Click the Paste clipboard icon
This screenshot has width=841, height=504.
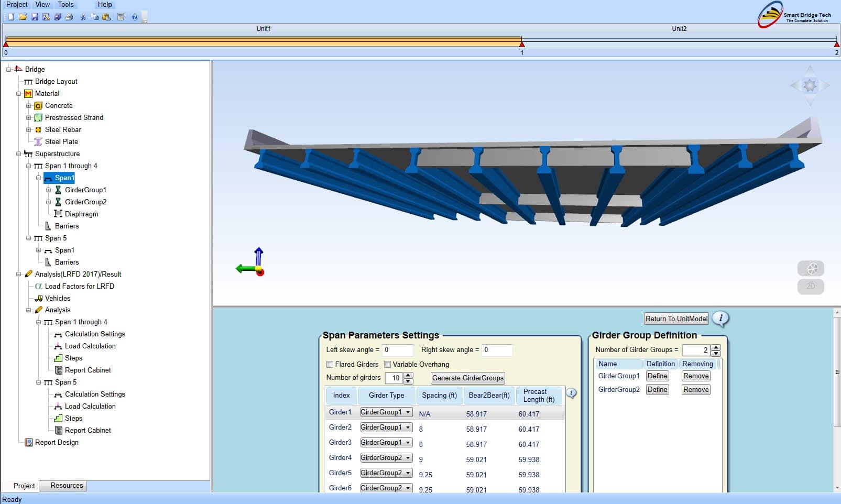pyautogui.click(x=106, y=17)
